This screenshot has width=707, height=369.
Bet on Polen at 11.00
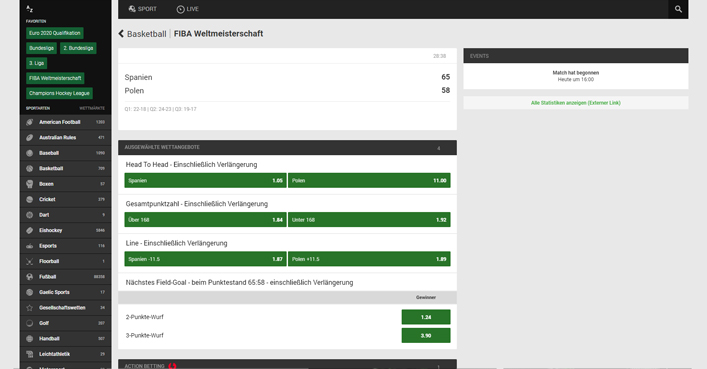tap(369, 180)
